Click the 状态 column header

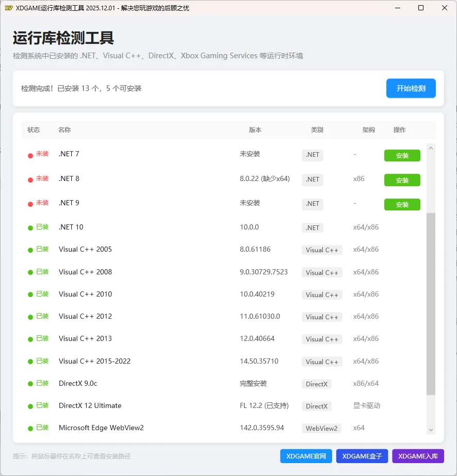click(x=34, y=130)
